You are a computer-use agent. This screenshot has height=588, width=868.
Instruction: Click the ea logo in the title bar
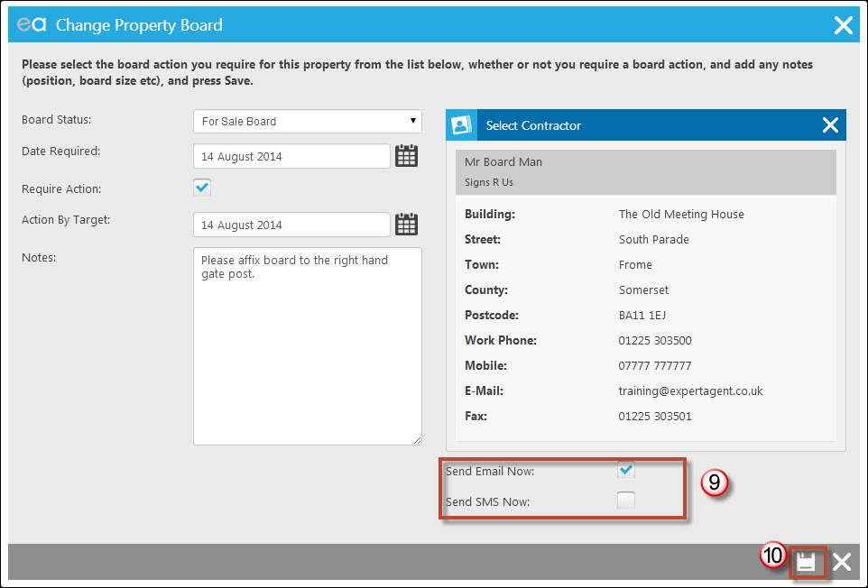pyautogui.click(x=31, y=24)
